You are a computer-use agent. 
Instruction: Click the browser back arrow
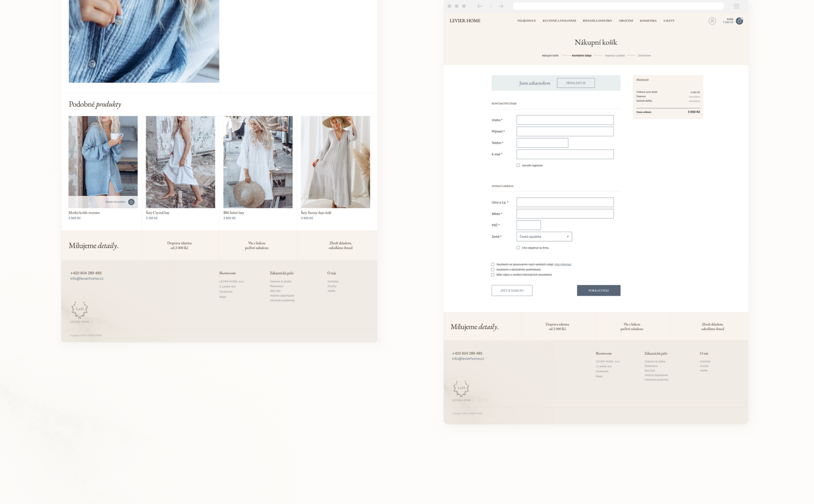click(x=480, y=7)
